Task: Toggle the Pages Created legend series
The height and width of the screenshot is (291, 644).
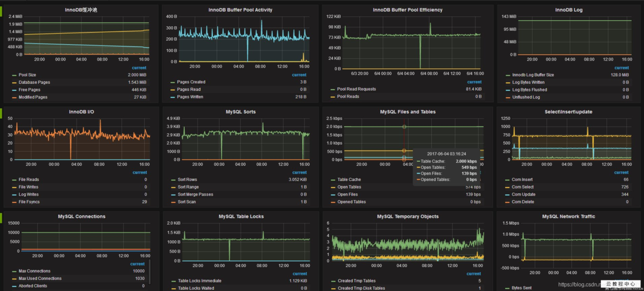Action: [191, 82]
